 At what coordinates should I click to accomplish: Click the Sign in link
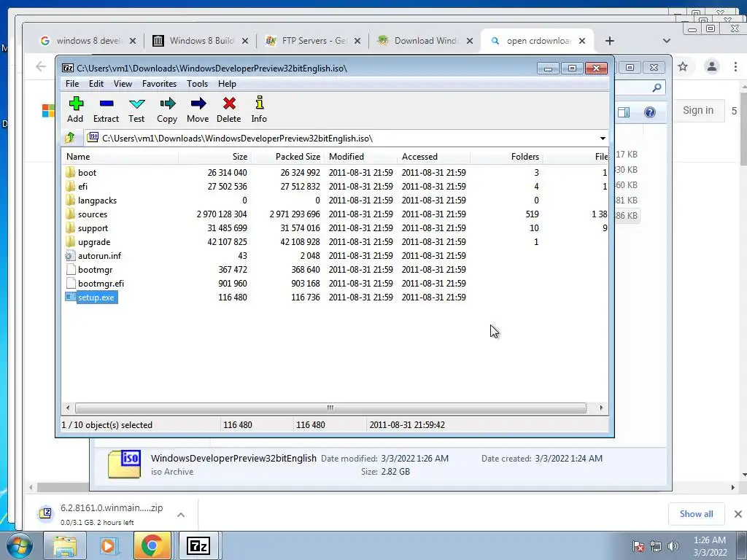(x=698, y=111)
